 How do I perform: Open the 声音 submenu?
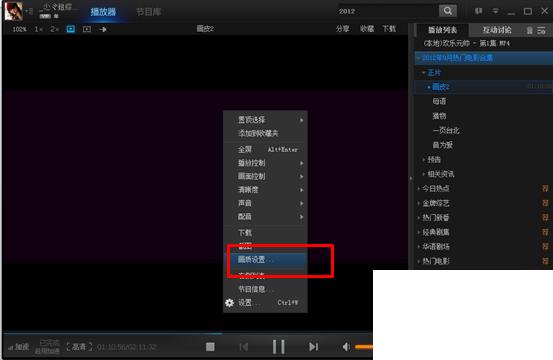point(266,203)
